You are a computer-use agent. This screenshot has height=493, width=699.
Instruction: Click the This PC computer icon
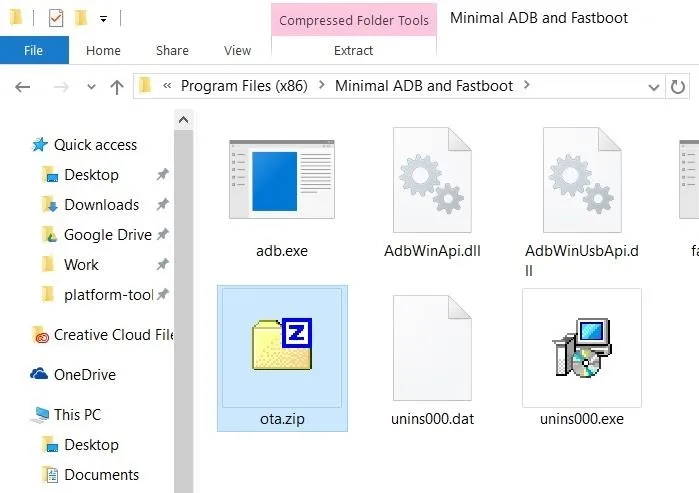[x=40, y=415]
